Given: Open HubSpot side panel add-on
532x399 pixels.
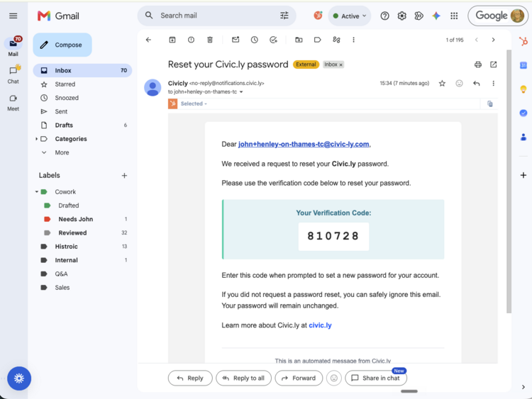Looking at the screenshot, I should click(x=523, y=41).
